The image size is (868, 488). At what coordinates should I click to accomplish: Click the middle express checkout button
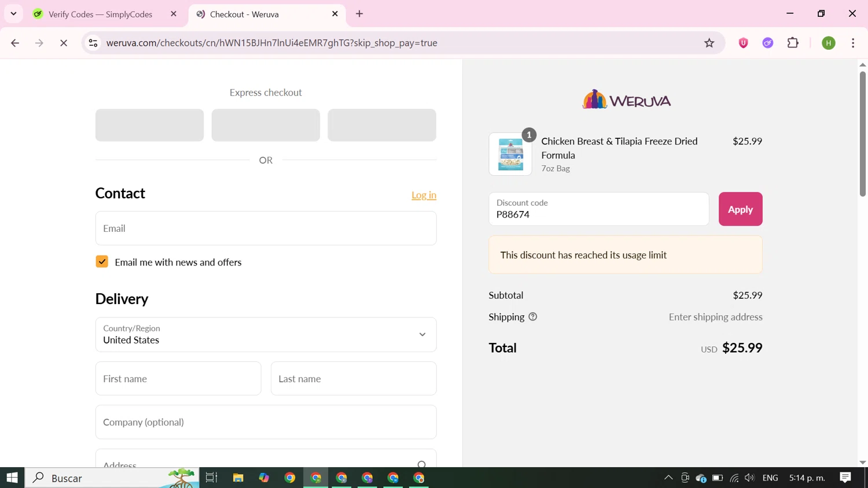266,125
